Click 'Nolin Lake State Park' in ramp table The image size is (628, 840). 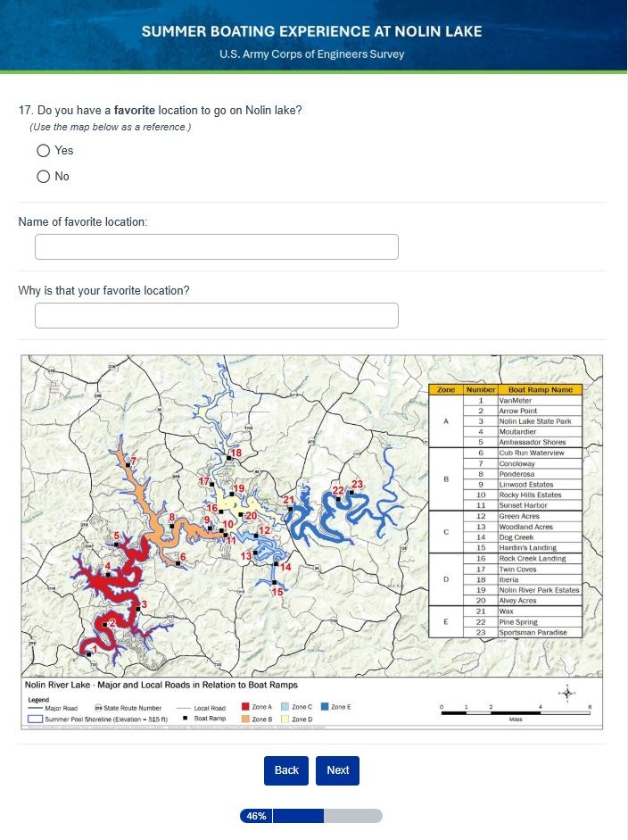(x=534, y=421)
